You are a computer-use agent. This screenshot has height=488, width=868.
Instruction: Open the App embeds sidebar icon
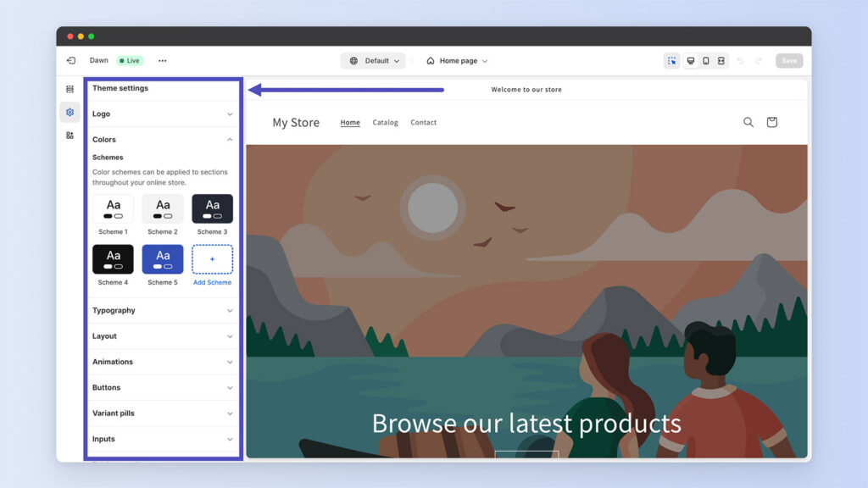point(70,136)
